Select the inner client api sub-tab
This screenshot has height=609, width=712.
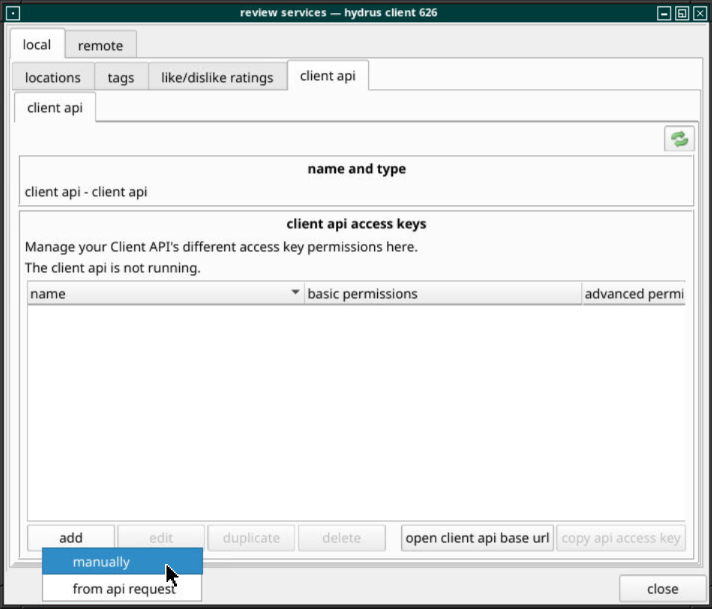tap(55, 108)
